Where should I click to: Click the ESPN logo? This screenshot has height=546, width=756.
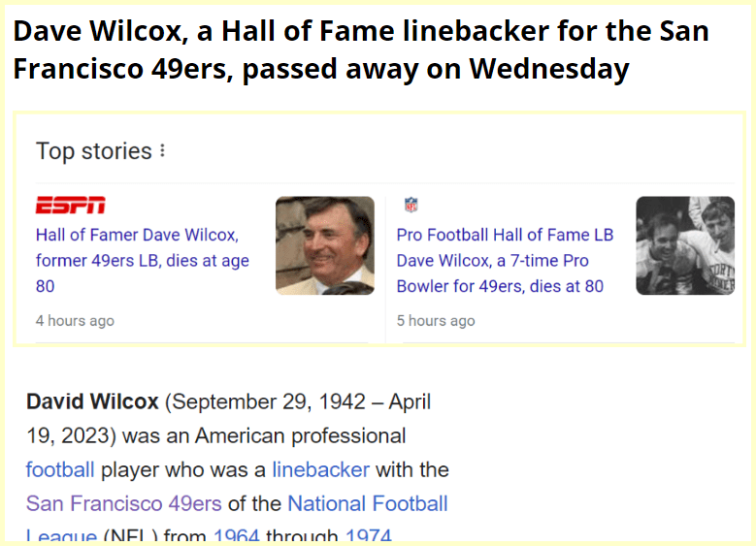point(71,206)
